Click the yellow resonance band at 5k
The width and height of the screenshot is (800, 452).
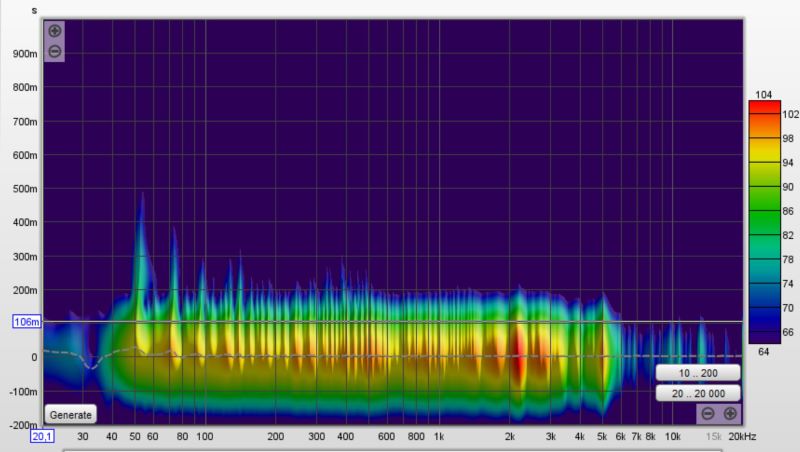[x=604, y=352]
